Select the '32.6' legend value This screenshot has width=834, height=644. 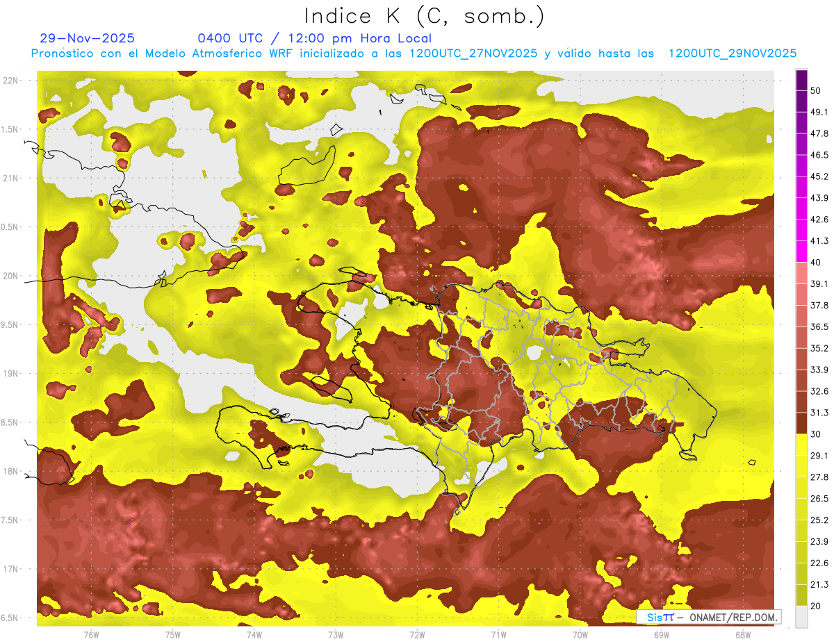click(x=819, y=391)
